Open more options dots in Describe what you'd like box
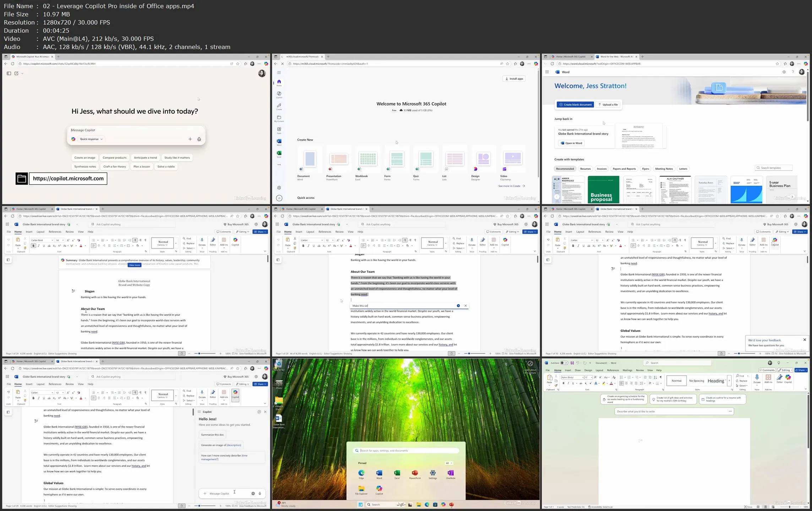 coord(730,412)
